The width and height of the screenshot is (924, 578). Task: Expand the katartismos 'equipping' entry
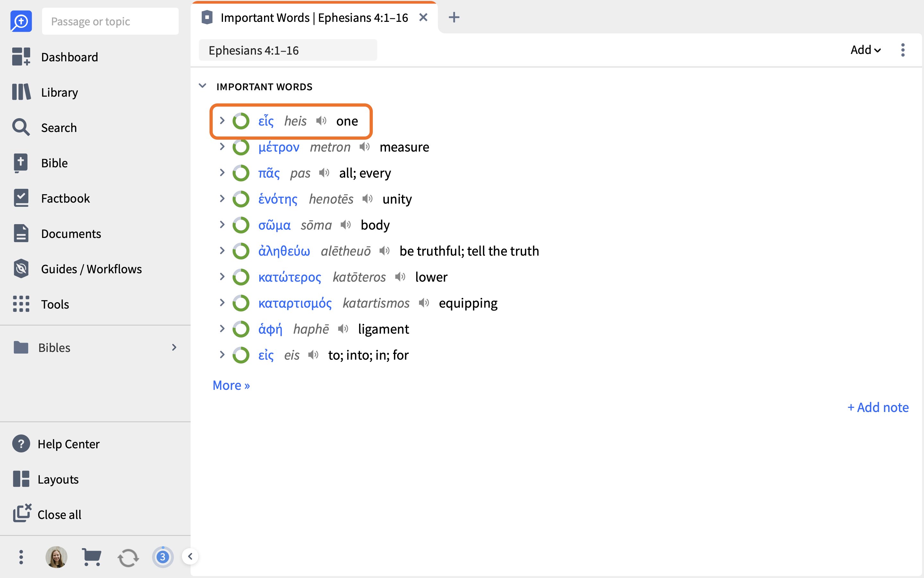click(x=222, y=303)
